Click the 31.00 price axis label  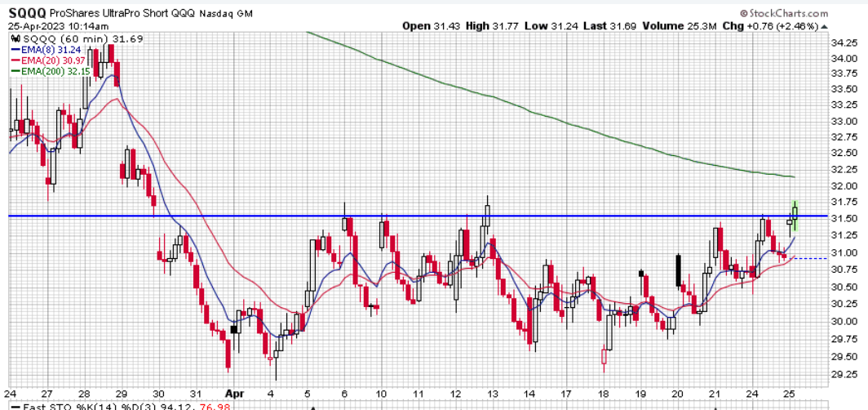(843, 253)
